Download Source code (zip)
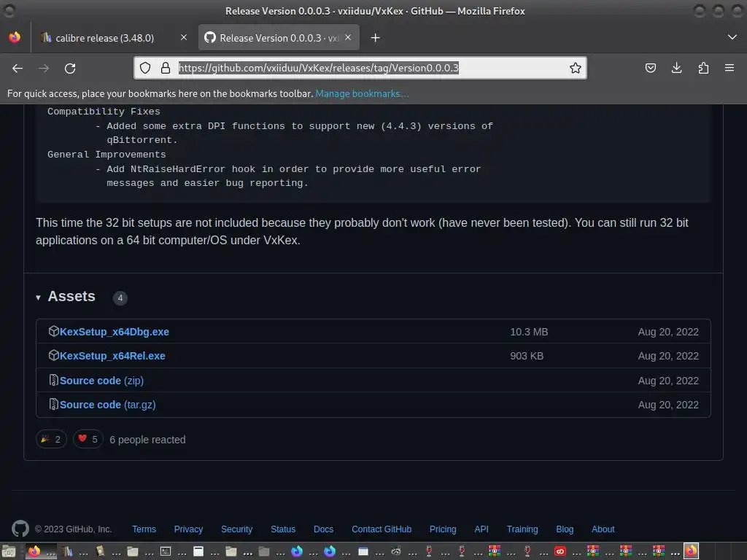Viewport: 747px width, 560px height. click(x=101, y=381)
